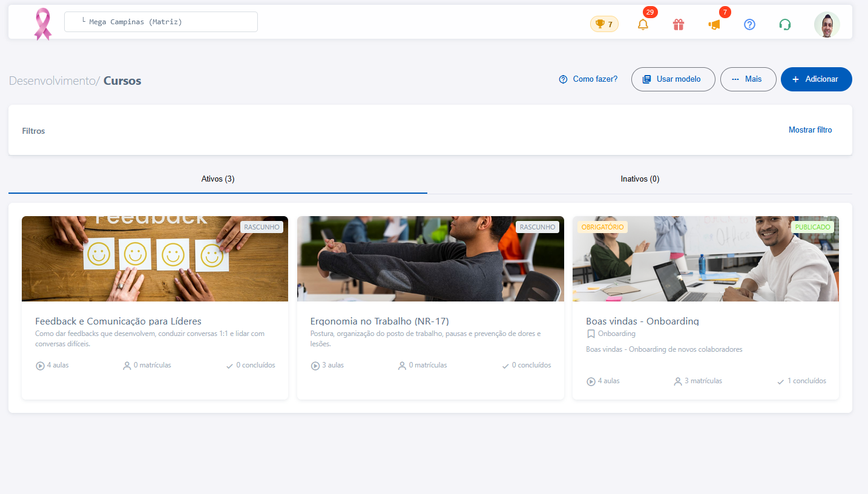Click '4 aulas' on Feedback card

coord(58,365)
